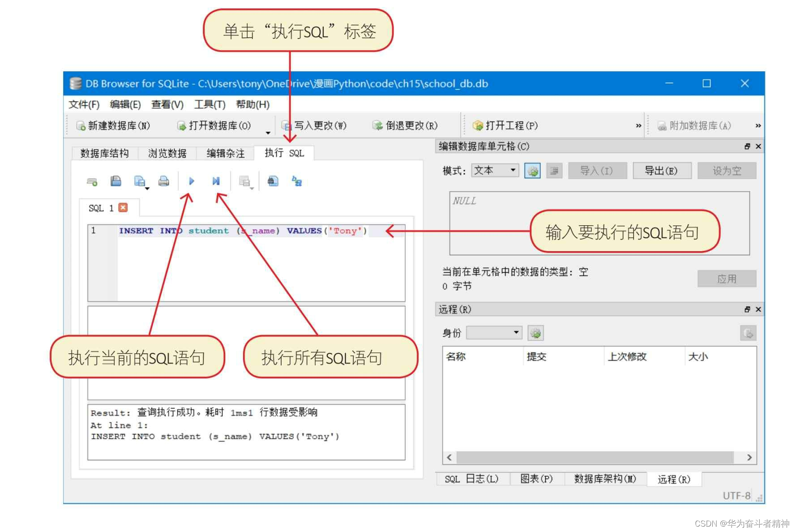Viewport: 796px width, 532px height.
Task: Click the upload database icon in 远程 panel
Action: [x=748, y=333]
